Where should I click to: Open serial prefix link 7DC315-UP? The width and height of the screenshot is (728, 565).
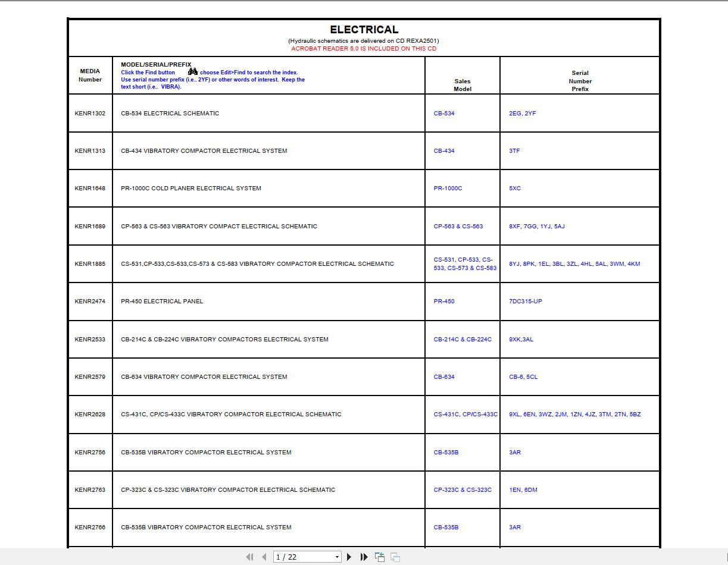tap(526, 301)
